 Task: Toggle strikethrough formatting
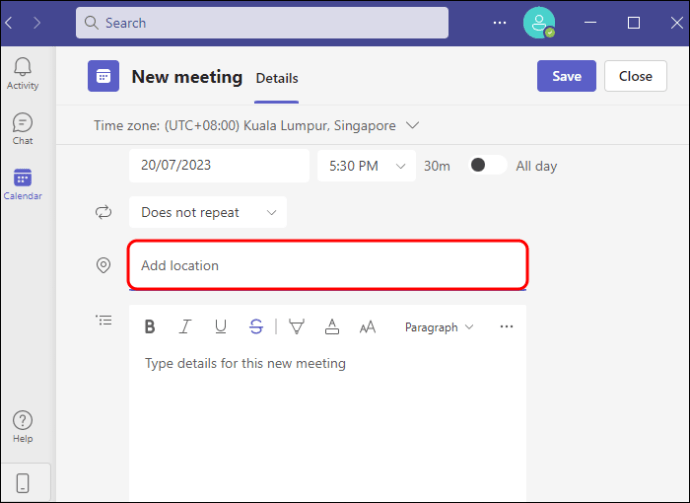click(256, 327)
